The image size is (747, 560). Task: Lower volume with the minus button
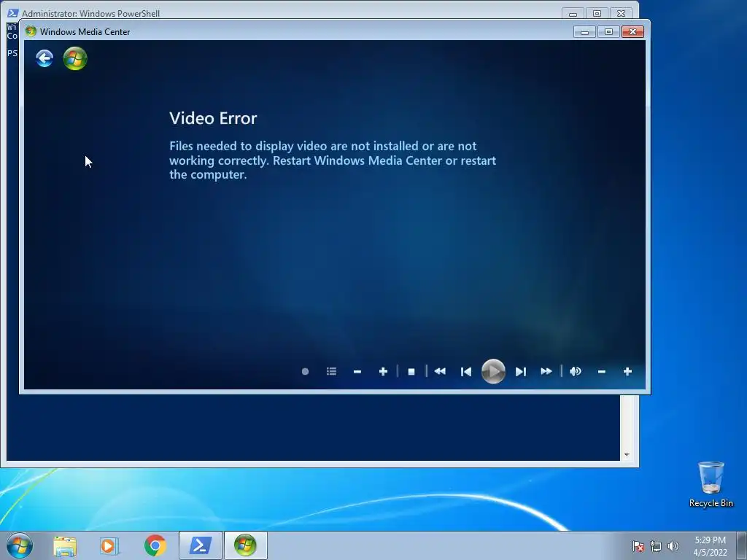[602, 371]
